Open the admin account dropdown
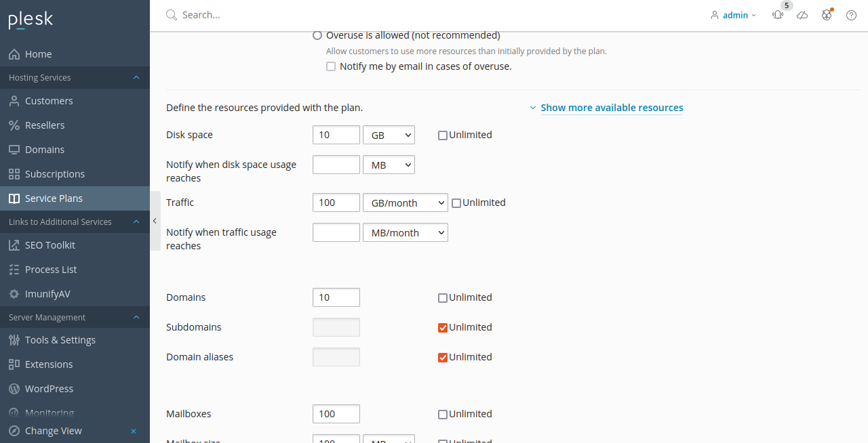The width and height of the screenshot is (868, 443). tap(735, 15)
